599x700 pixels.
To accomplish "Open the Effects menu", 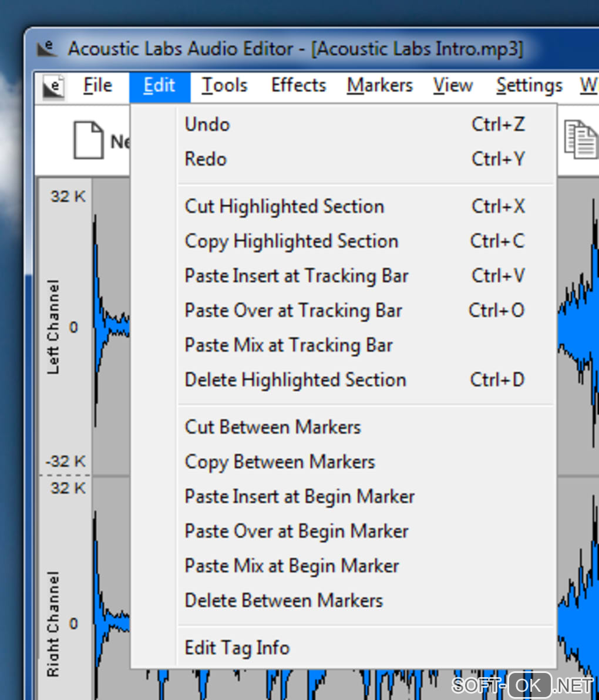I will (298, 86).
